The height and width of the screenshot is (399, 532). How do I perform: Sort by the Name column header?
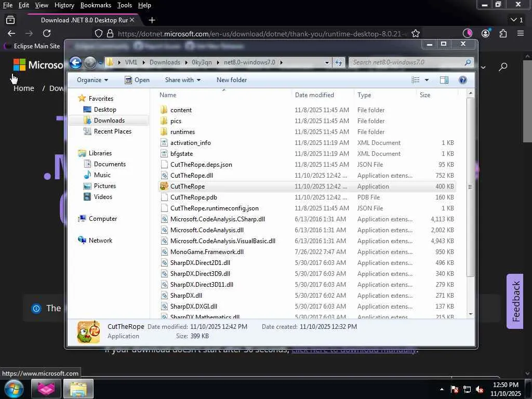coord(168,95)
